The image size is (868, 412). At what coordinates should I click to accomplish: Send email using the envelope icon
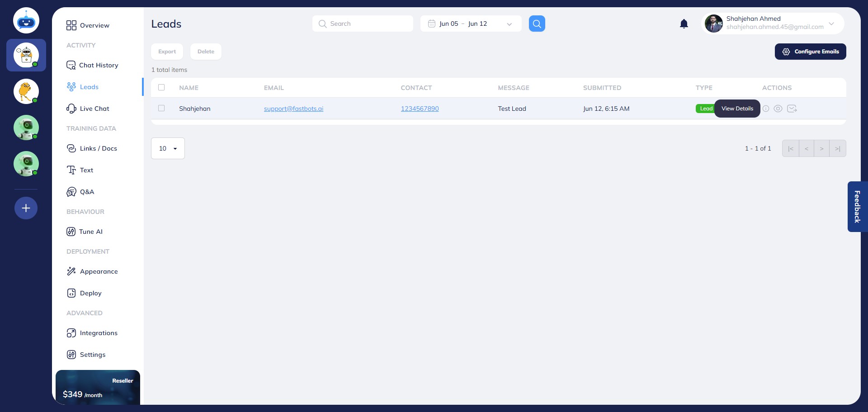click(x=792, y=109)
